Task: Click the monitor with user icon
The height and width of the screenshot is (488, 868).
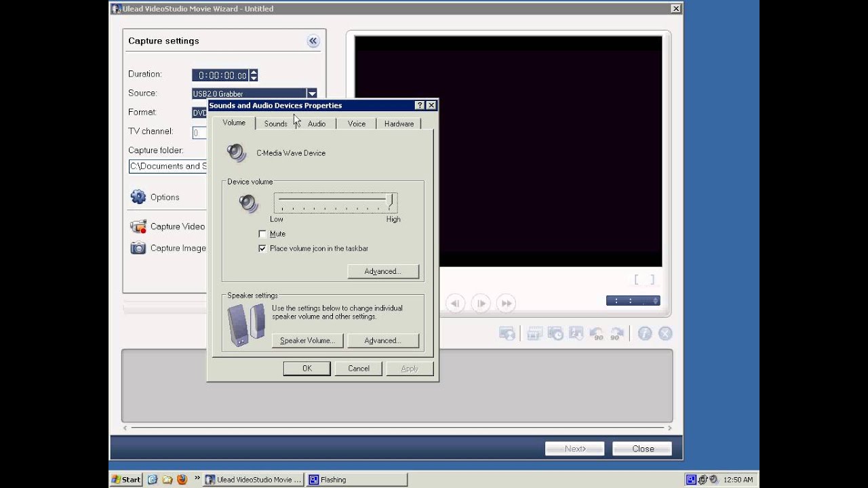Action: [507, 333]
